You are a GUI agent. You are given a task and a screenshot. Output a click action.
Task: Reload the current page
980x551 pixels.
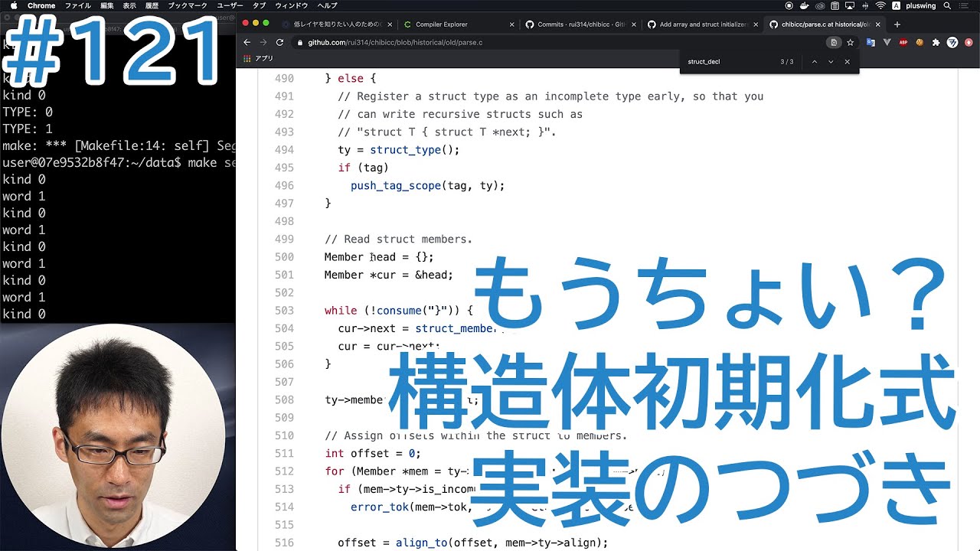pos(279,43)
